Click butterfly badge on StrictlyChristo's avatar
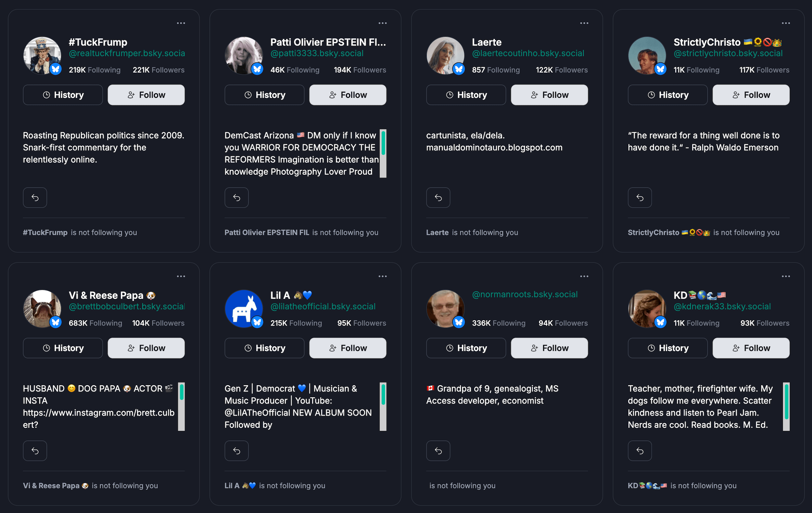 (660, 69)
